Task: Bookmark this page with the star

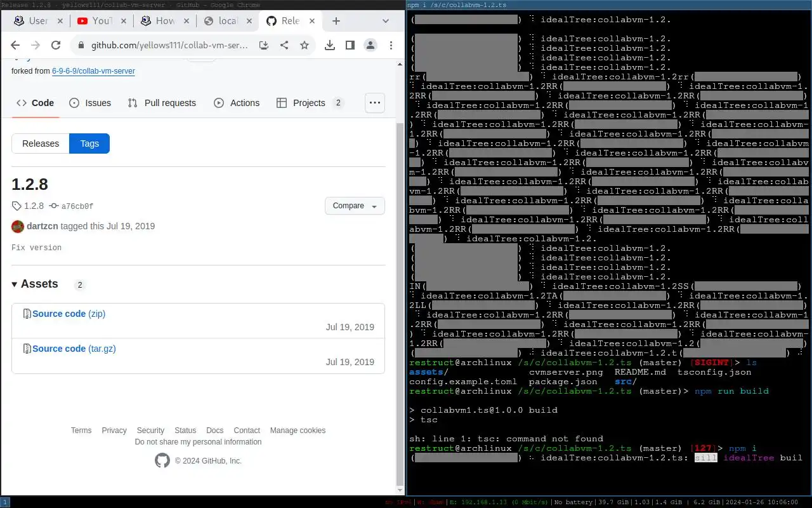Action: [304, 45]
